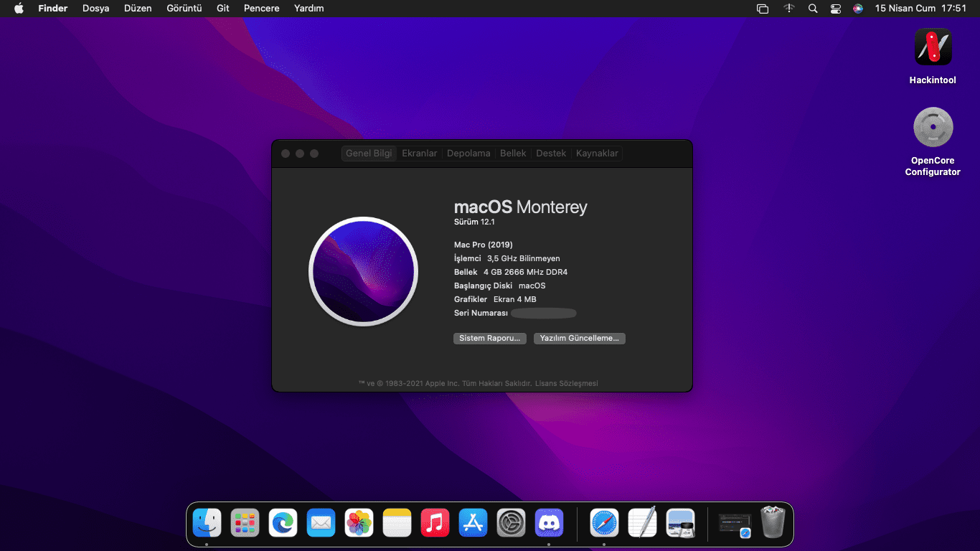Open Spotlight search magnifier icon

pyautogui.click(x=812, y=9)
